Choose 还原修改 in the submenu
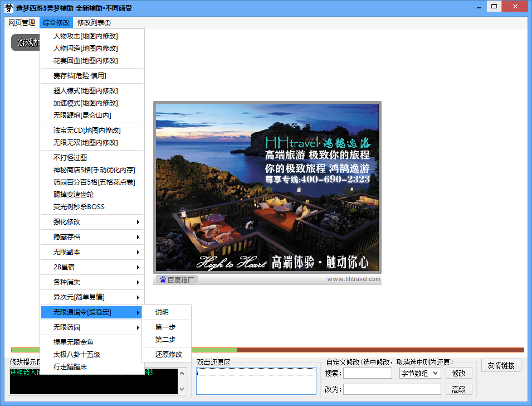 coord(168,355)
